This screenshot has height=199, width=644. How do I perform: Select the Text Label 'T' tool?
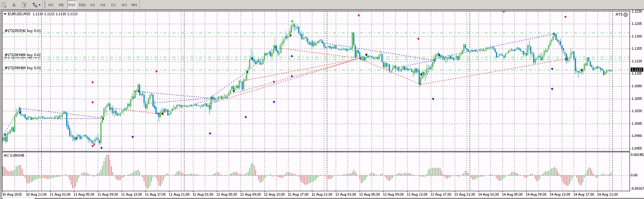24,5
